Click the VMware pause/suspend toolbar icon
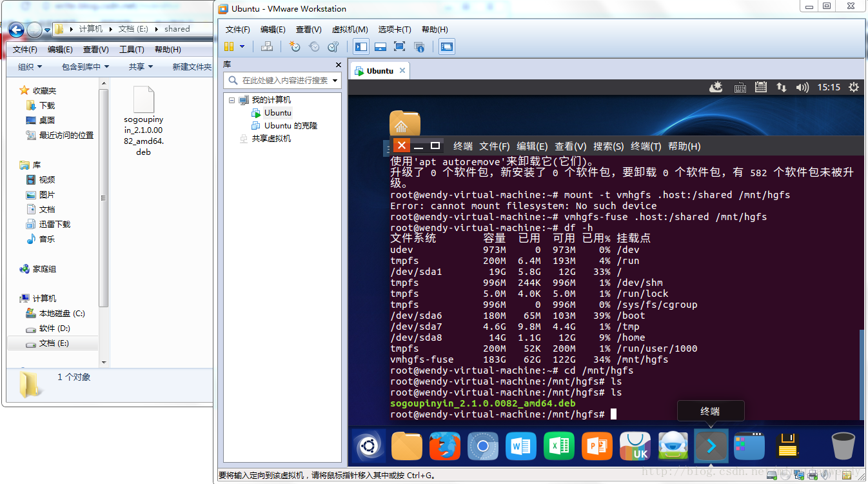 click(x=228, y=46)
